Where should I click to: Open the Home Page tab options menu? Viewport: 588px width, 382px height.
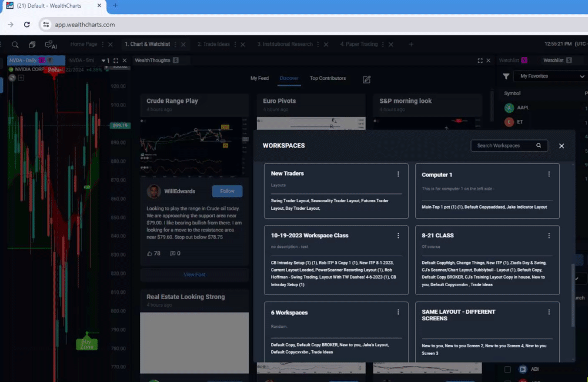click(103, 44)
